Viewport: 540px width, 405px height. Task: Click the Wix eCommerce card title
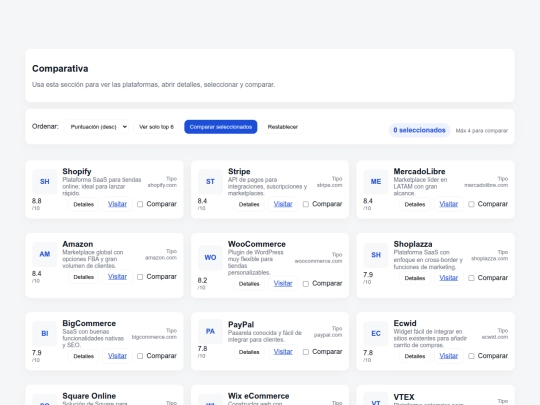(259, 396)
